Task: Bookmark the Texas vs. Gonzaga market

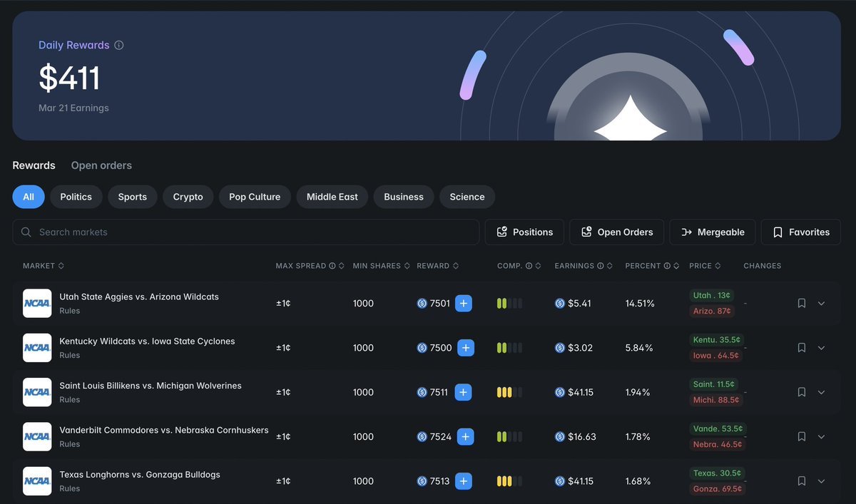Action: 802,481
